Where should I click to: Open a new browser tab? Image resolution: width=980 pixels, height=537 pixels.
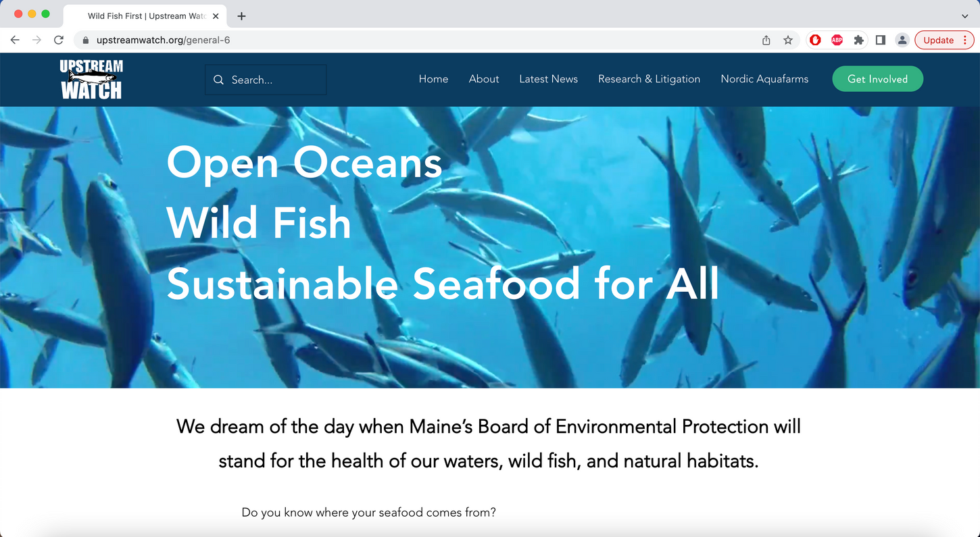click(241, 16)
